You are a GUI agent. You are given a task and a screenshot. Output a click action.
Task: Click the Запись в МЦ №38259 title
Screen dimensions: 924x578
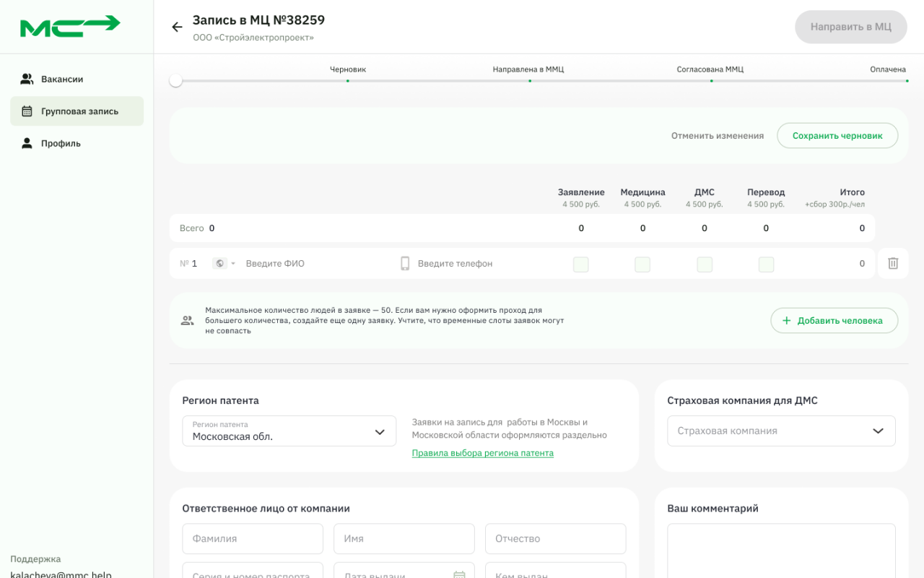[x=258, y=20]
